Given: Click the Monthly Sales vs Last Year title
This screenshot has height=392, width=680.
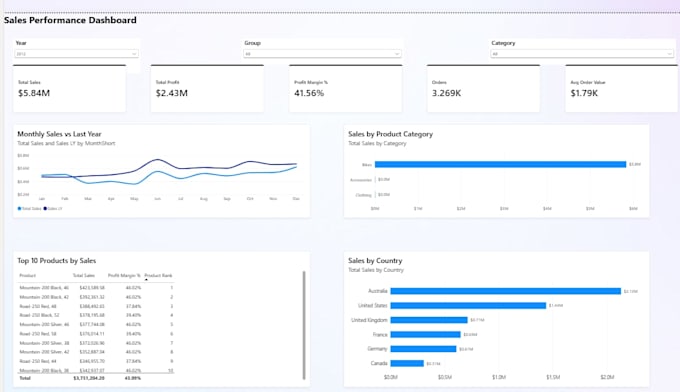Looking at the screenshot, I should click(x=59, y=134).
